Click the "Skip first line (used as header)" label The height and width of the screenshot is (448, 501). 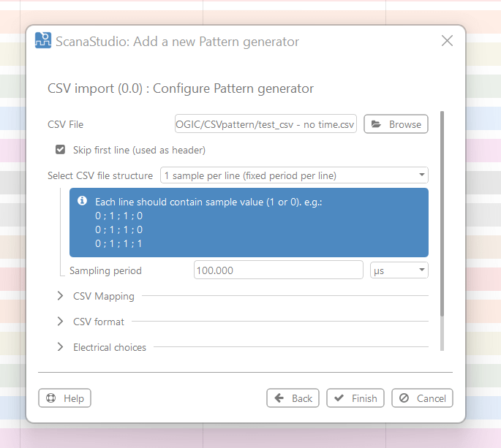coord(139,150)
